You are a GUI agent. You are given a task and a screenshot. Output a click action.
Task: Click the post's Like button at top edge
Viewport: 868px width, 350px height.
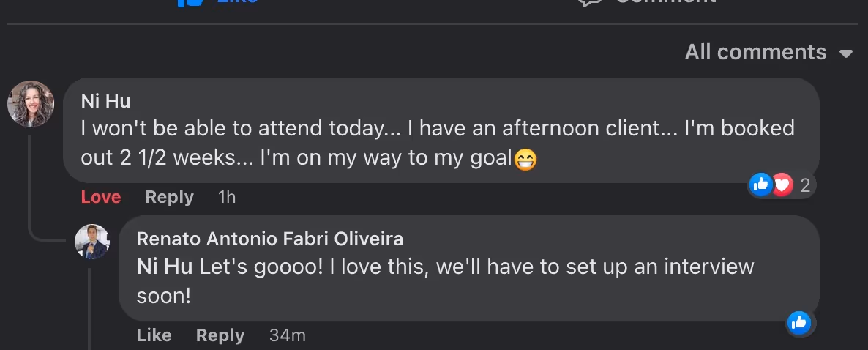click(220, 2)
